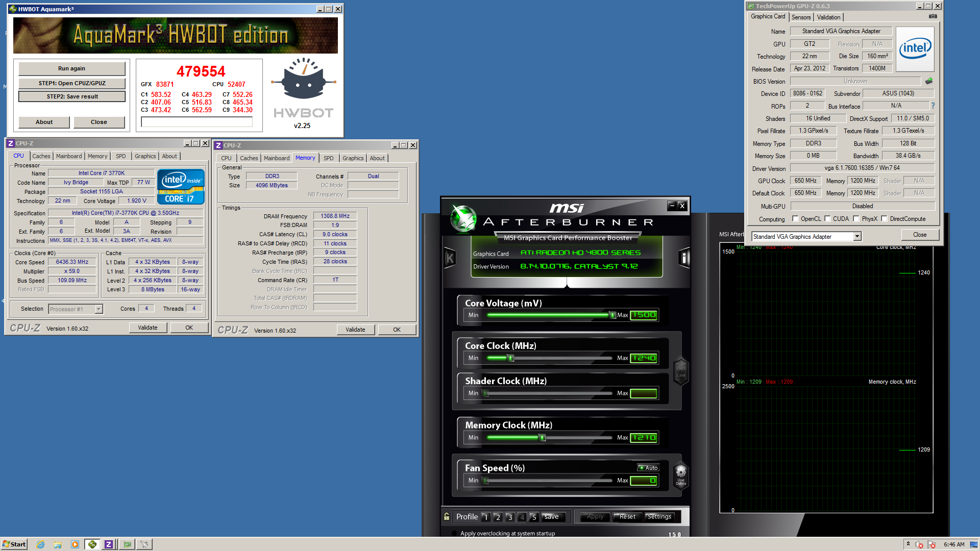Select Afterburner profile 1
Viewport: 980px width, 551px height.
pyautogui.click(x=485, y=517)
